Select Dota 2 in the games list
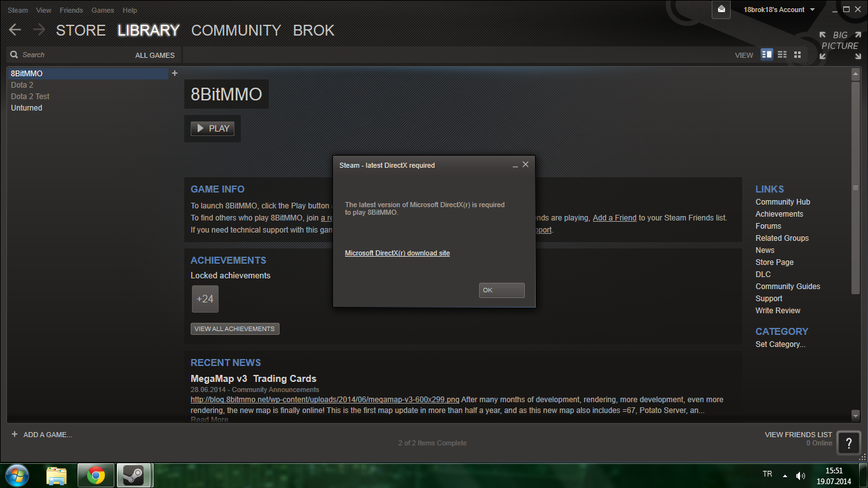 point(89,85)
